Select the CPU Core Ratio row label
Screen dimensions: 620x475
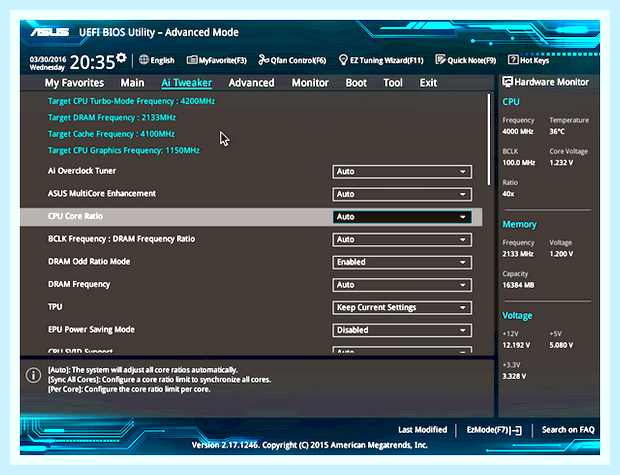click(75, 216)
